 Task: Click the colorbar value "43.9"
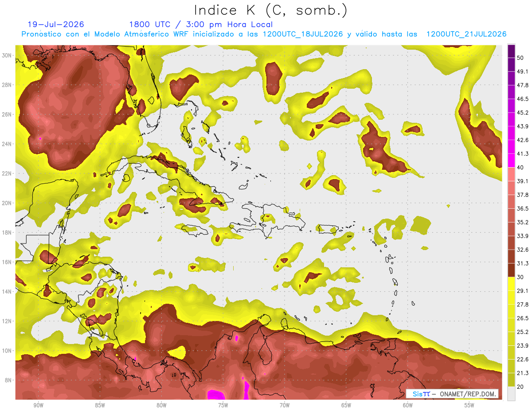(x=523, y=126)
